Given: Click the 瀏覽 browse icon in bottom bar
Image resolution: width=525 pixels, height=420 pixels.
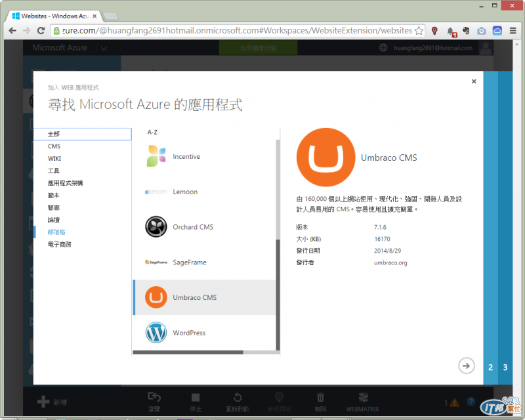Looking at the screenshot, I should pyautogui.click(x=154, y=397).
